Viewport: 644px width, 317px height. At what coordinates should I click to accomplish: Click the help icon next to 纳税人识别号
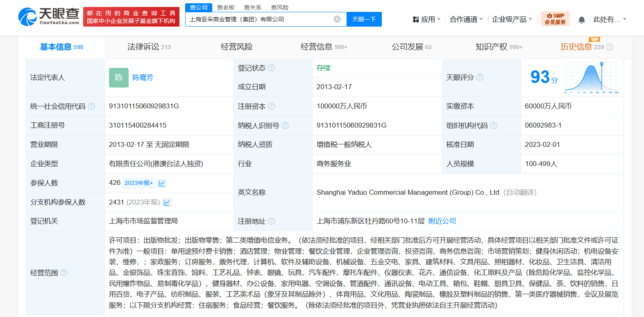[285, 126]
